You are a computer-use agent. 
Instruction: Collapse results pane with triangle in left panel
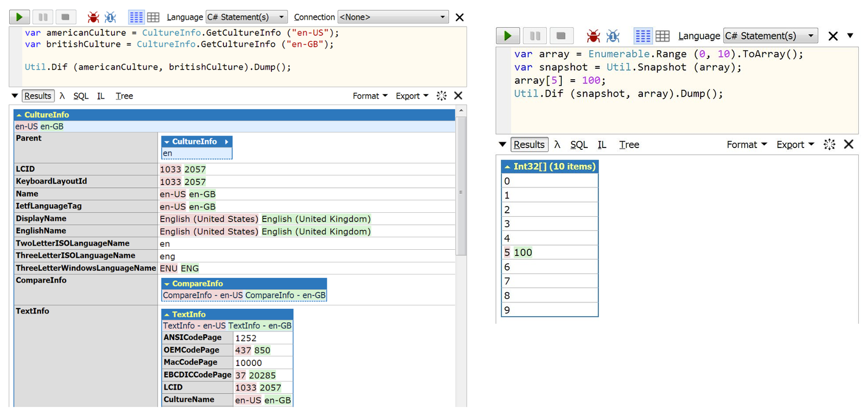tap(14, 96)
